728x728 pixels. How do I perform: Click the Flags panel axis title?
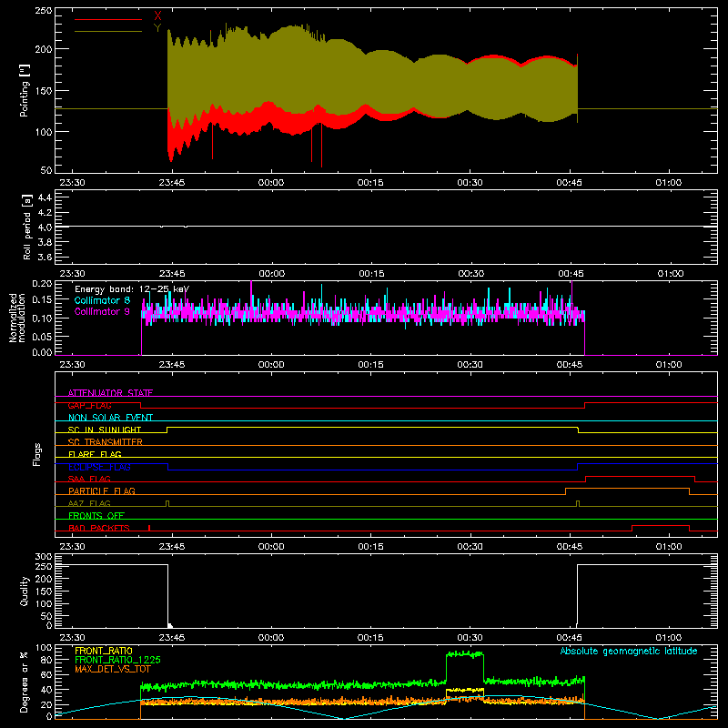[x=36, y=454]
